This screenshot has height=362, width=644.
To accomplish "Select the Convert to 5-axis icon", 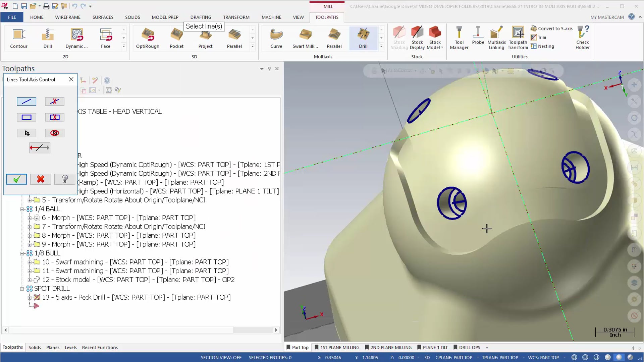I will point(534,28).
